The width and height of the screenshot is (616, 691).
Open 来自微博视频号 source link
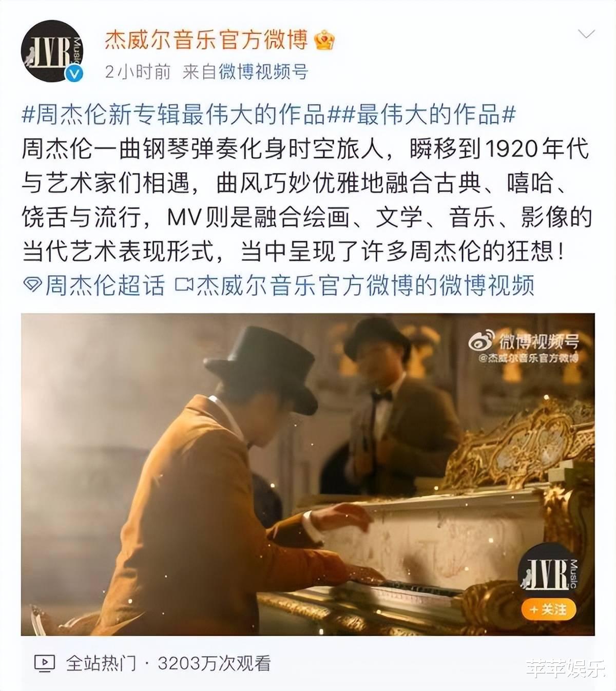[x=245, y=71]
